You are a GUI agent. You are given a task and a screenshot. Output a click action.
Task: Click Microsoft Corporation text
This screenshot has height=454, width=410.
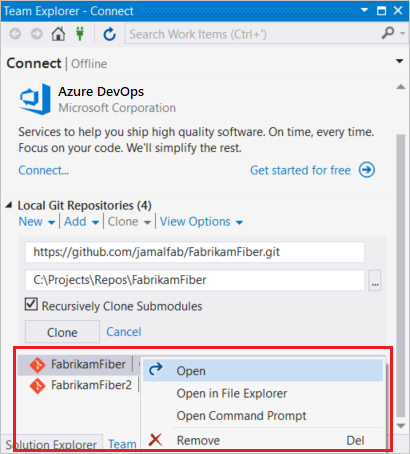117,108
